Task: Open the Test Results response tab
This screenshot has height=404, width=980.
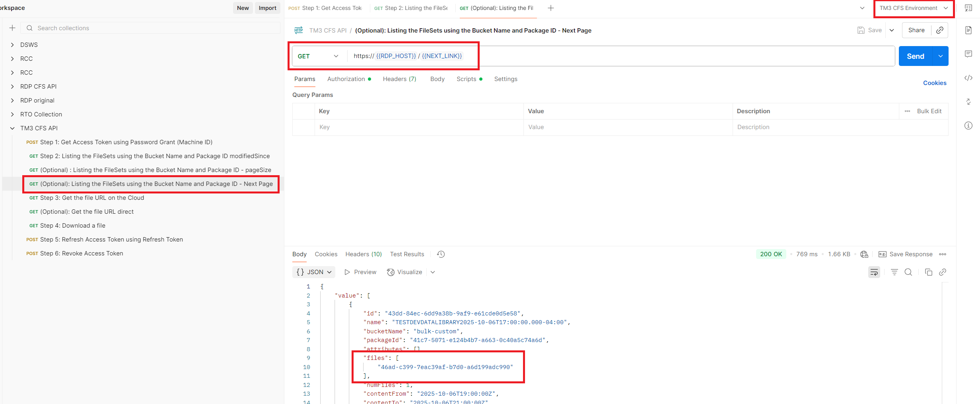Action: (407, 254)
